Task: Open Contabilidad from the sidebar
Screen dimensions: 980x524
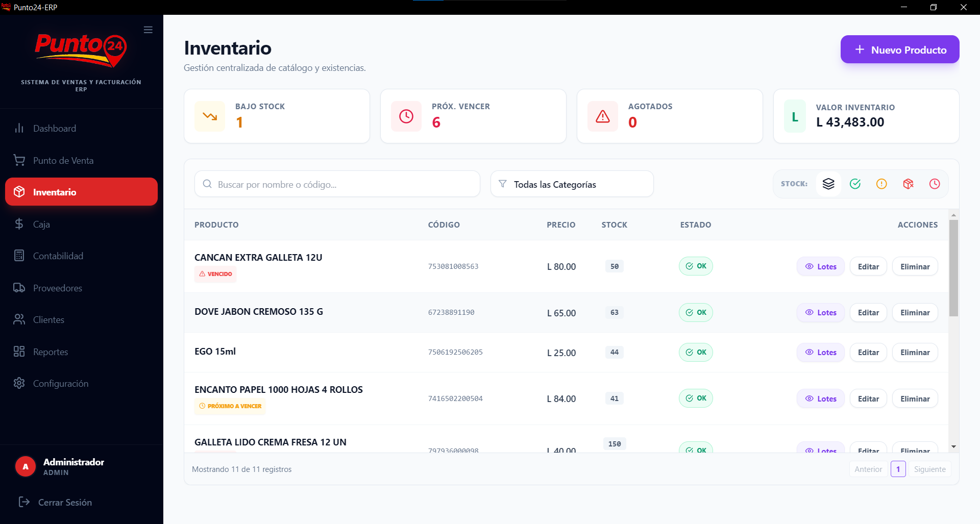Action: (x=58, y=256)
